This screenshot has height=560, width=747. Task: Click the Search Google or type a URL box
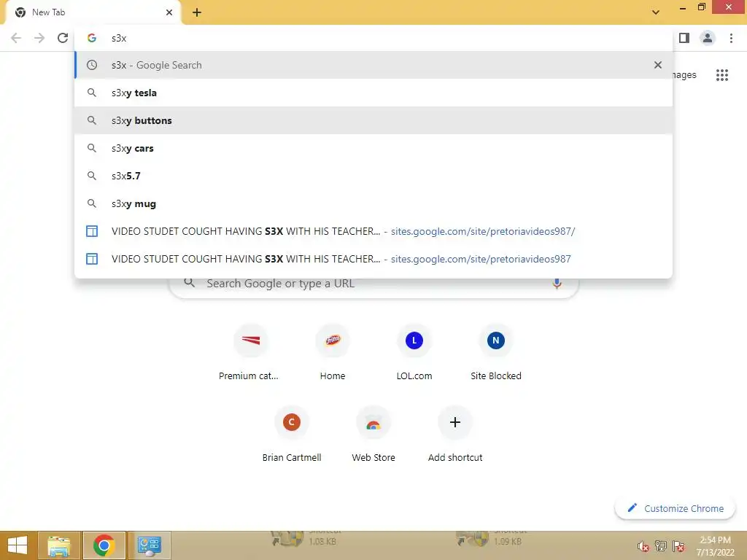pos(373,286)
